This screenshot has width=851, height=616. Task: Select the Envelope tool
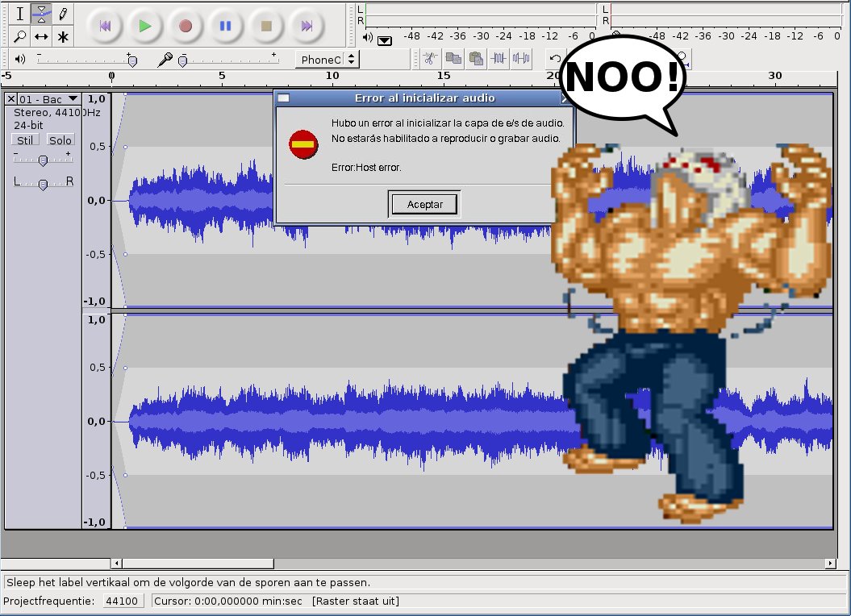tap(41, 14)
